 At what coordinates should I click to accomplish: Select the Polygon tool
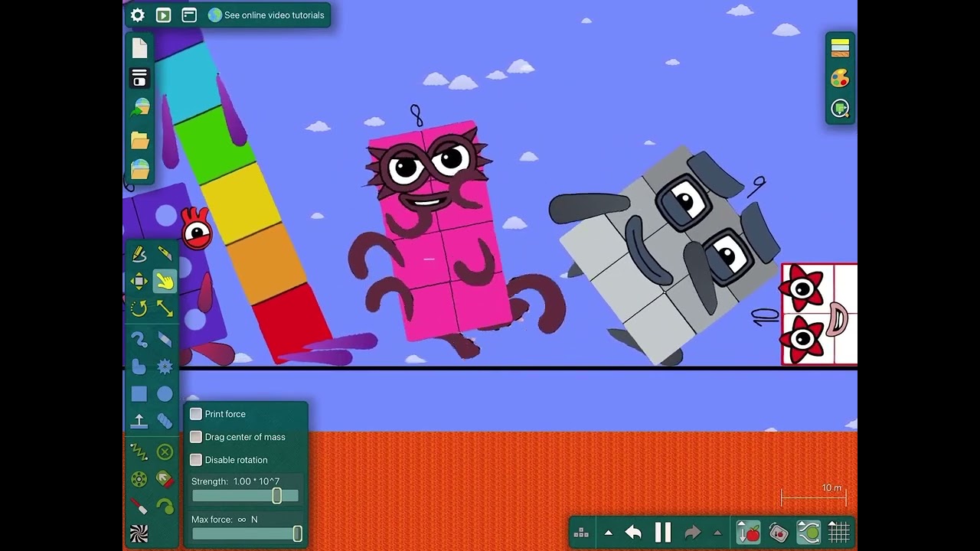point(139,367)
